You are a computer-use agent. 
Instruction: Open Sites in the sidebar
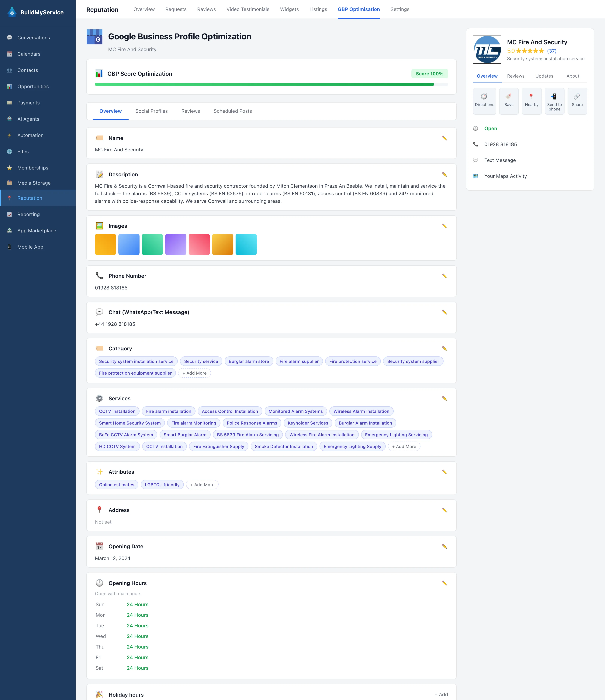click(x=38, y=151)
